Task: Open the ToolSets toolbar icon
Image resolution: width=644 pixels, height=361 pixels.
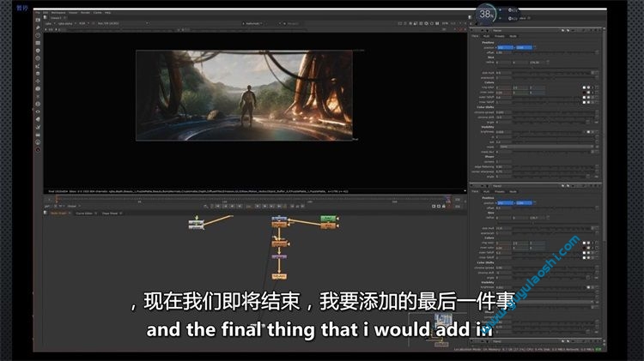Action: [38, 127]
